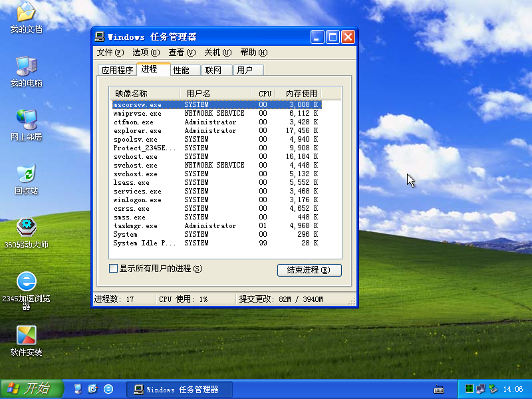
Task: Open the 关机 menu
Action: tap(217, 52)
